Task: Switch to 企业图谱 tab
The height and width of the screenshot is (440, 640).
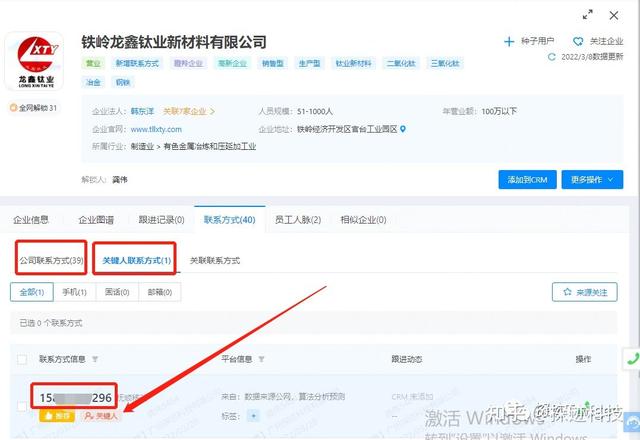Action: [96, 220]
